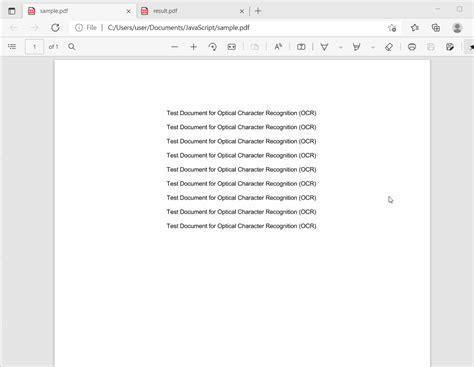Pin the PDF toolbar

point(471,47)
